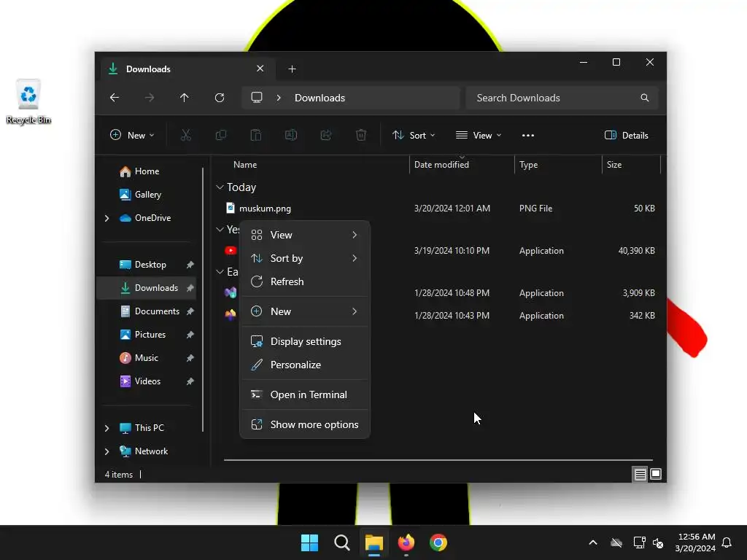The height and width of the screenshot is (560, 747).
Task: Choose Display settings in context menu
Action: click(x=305, y=341)
